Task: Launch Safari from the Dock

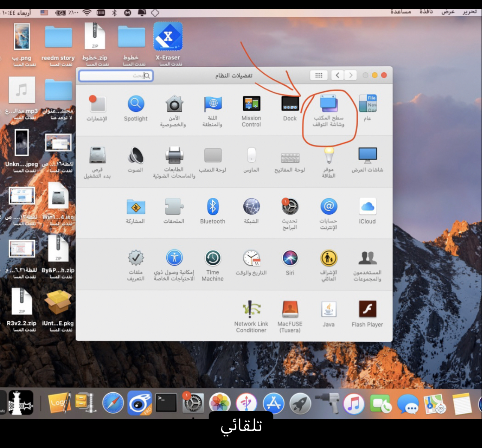Action: (113, 403)
